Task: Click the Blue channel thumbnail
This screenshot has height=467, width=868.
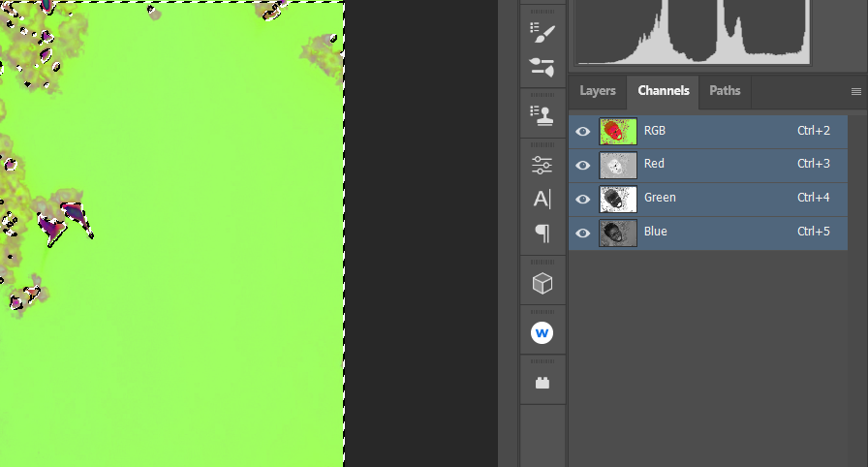Action: pyautogui.click(x=618, y=233)
